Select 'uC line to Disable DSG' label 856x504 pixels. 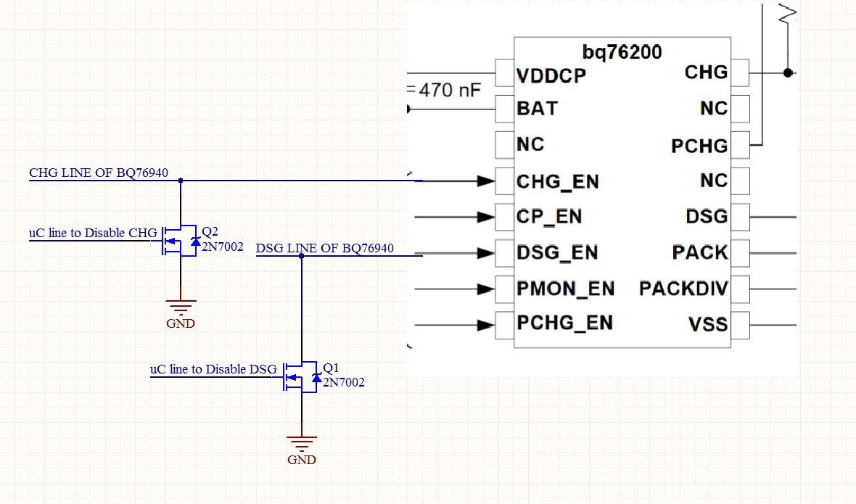[213, 369]
